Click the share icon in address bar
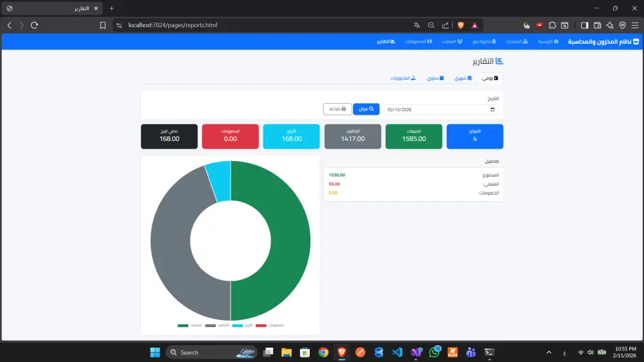This screenshot has height=362, width=644. tap(445, 25)
